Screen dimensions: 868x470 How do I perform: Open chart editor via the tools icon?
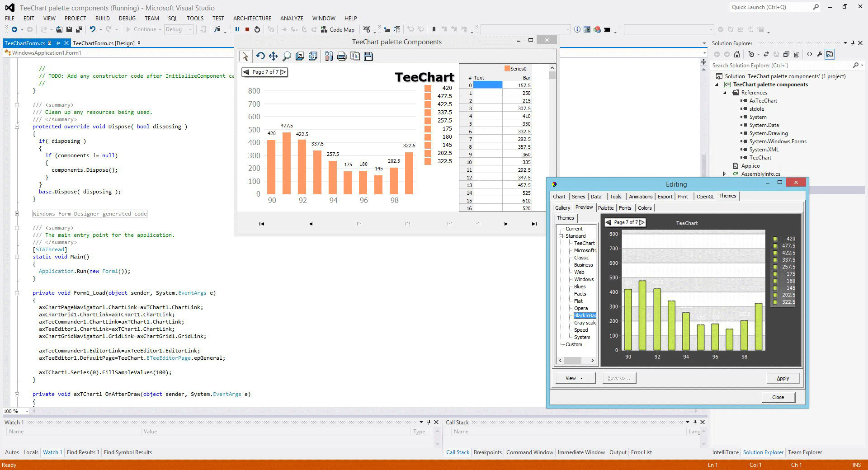tap(329, 56)
